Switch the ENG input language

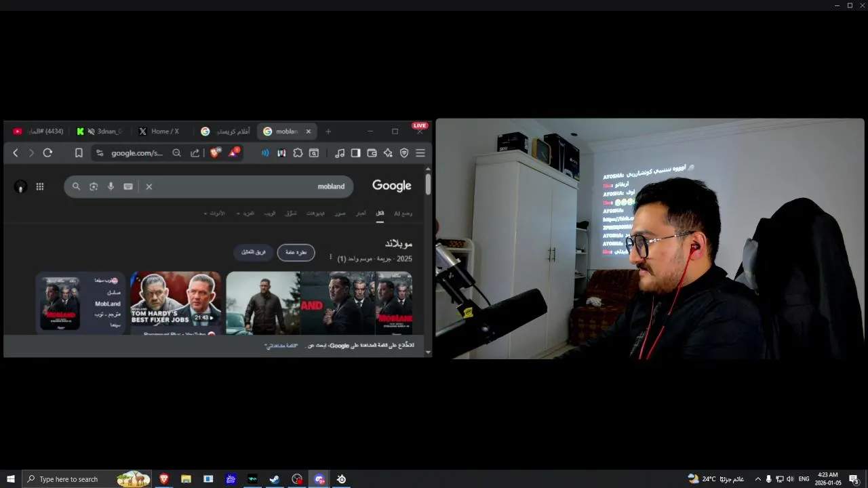[804, 479]
